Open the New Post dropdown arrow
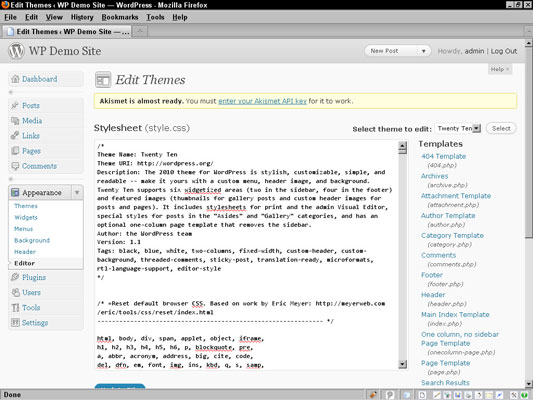This screenshot has height=400, width=533. coord(424,51)
